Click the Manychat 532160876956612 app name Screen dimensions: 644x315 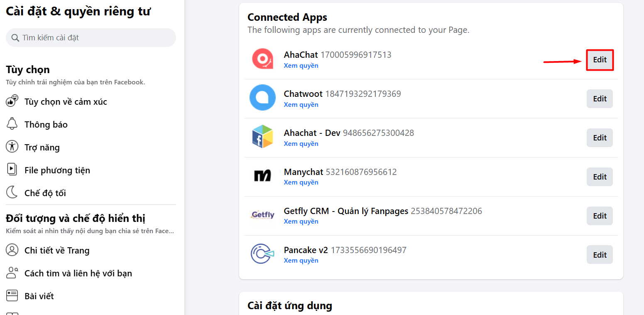coord(340,172)
